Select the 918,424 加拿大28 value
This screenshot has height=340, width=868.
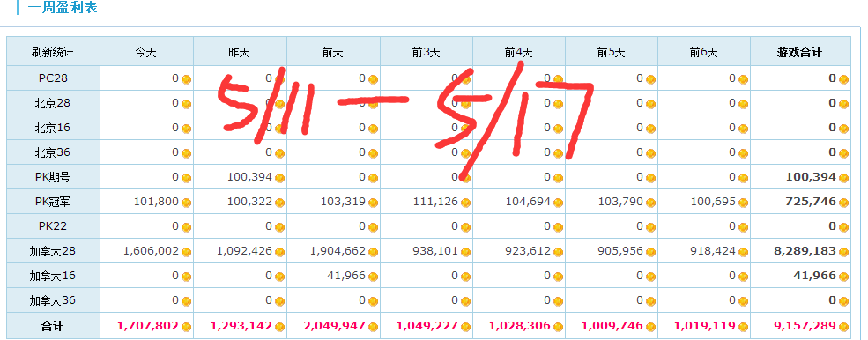[713, 251]
